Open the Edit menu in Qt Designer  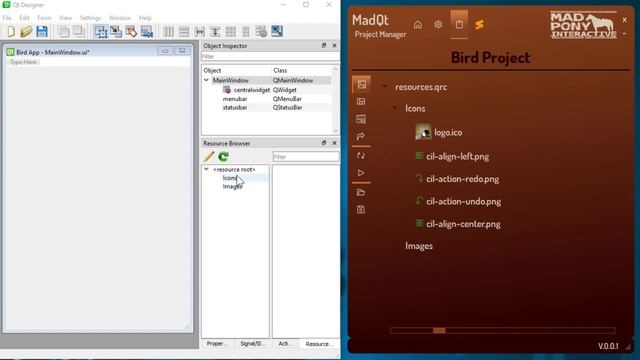coord(24,18)
